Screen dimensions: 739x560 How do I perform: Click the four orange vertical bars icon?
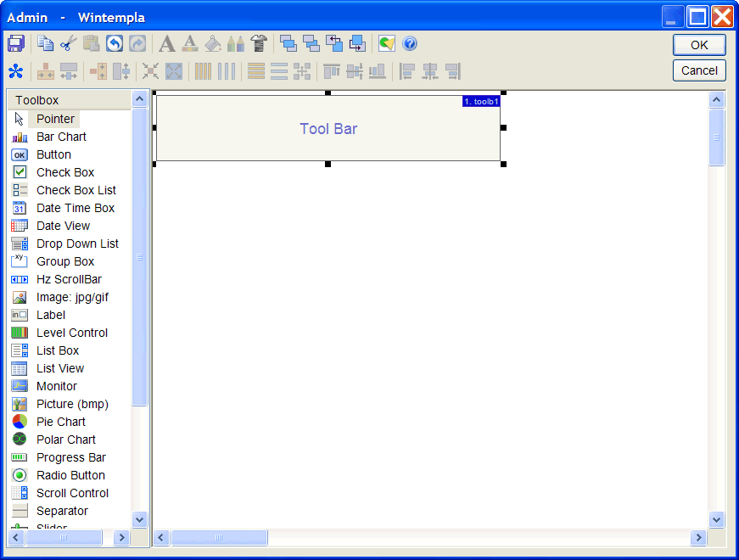click(203, 71)
